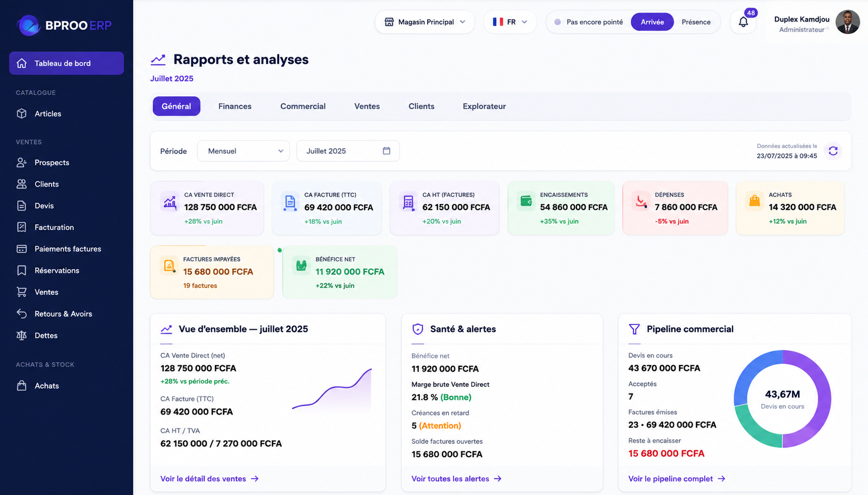Click the Achats orange bag card icon
Viewport: 868px width, 495px height.
(755, 201)
